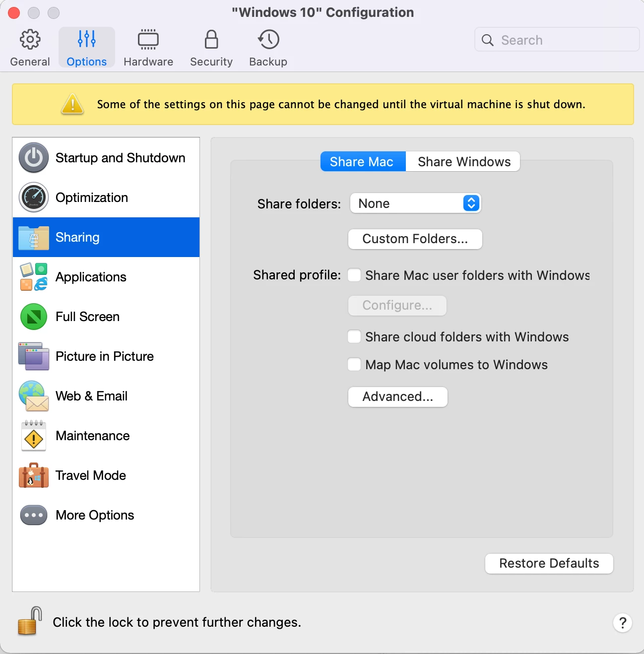Open help with the question mark button
The image size is (644, 654).
coord(623,623)
